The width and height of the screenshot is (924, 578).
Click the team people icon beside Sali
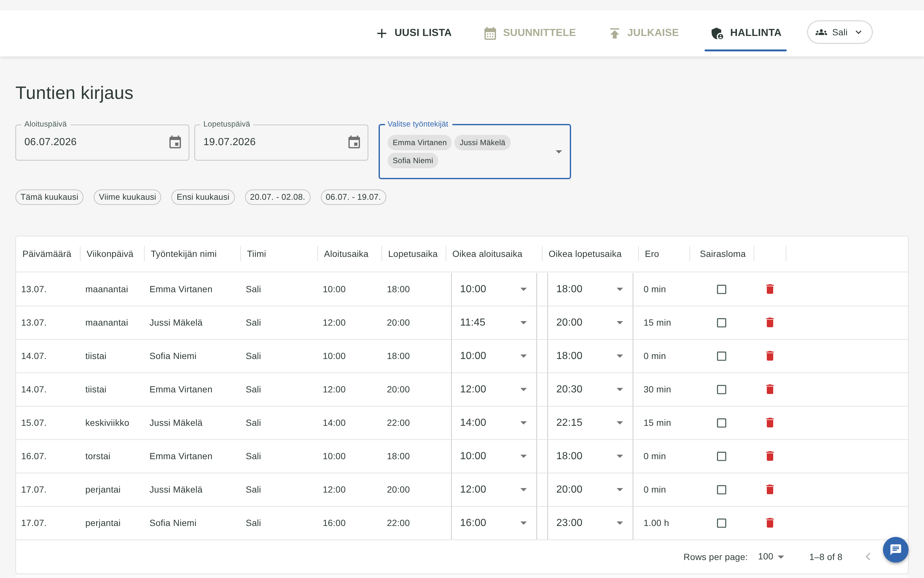821,32
